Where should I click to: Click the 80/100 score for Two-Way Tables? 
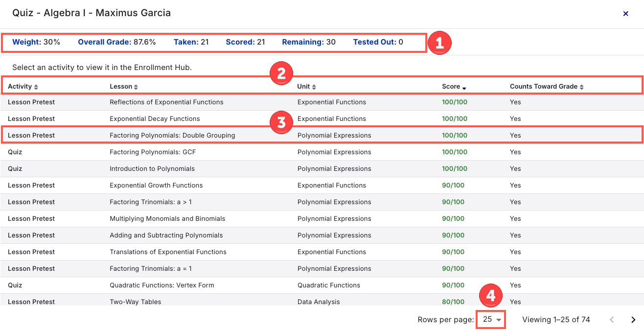pyautogui.click(x=453, y=302)
